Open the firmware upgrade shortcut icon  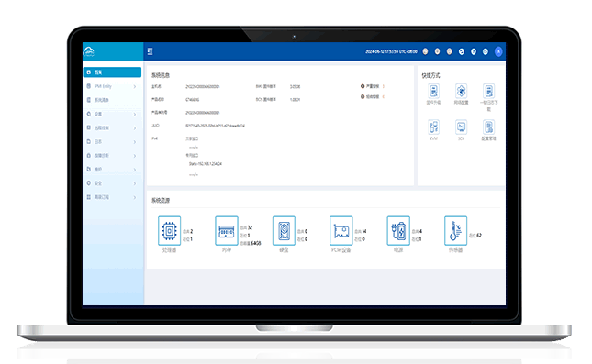tap(433, 91)
